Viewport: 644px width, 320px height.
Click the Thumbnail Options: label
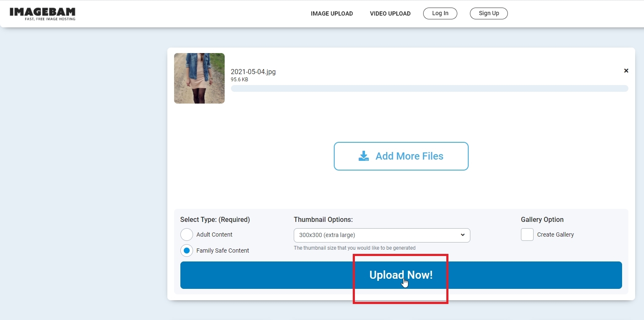[323, 219]
